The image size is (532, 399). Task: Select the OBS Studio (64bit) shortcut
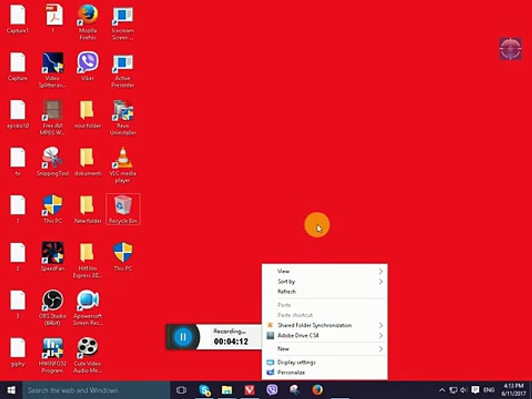pos(53,308)
